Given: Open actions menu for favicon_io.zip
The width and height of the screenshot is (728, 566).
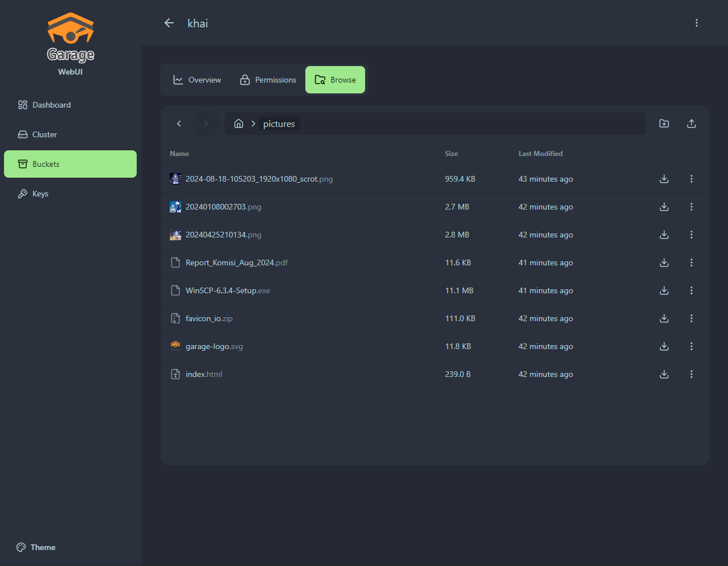Looking at the screenshot, I should (691, 318).
